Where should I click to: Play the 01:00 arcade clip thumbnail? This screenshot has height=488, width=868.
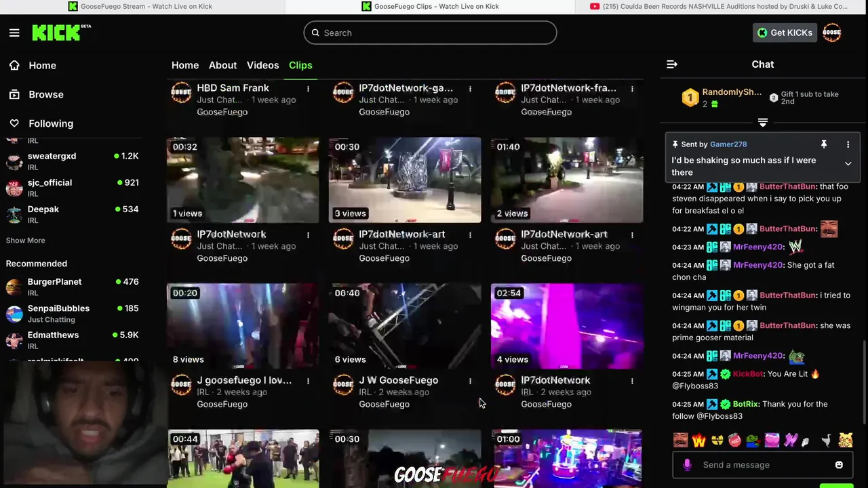pos(567,459)
